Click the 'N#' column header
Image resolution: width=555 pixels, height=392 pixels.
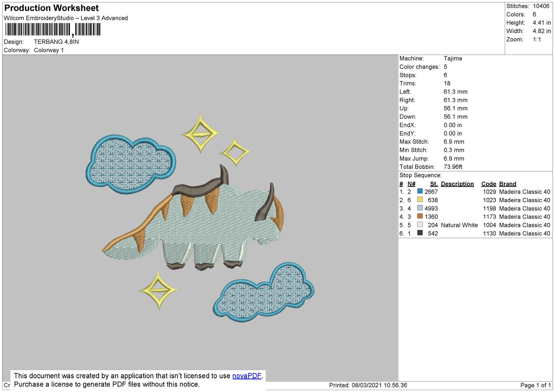pyautogui.click(x=411, y=184)
